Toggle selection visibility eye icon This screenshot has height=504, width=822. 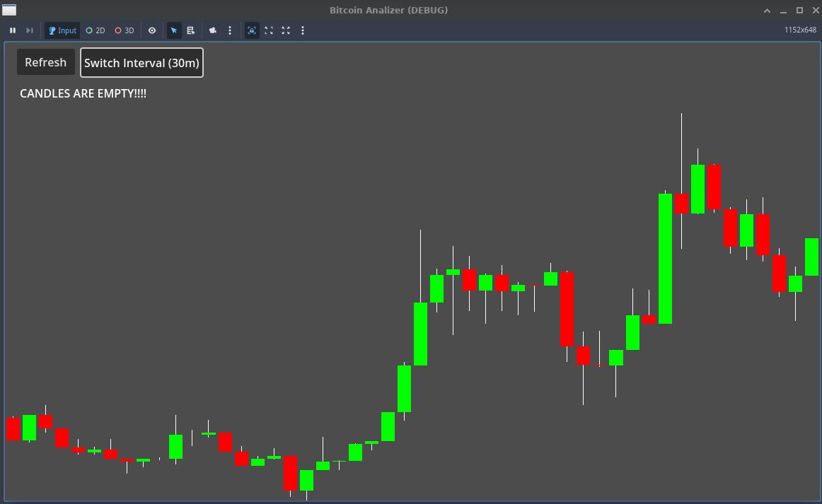152,30
